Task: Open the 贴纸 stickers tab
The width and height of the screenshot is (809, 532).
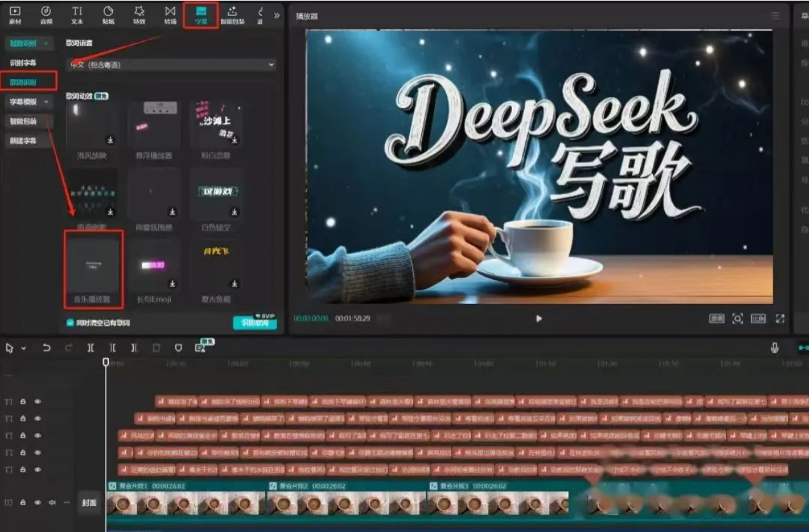Action: [108, 15]
